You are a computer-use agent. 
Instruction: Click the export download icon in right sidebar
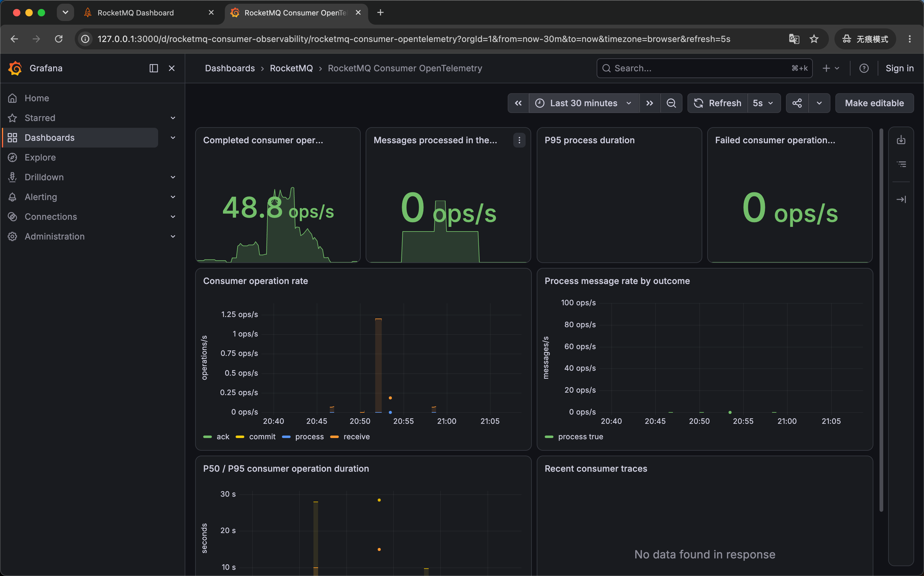point(901,140)
